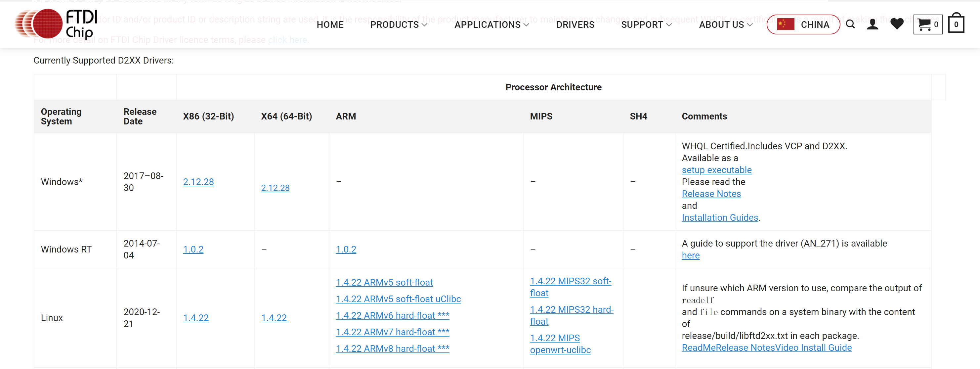Download 1.4.22 ARMv5 soft-float

(x=384, y=283)
